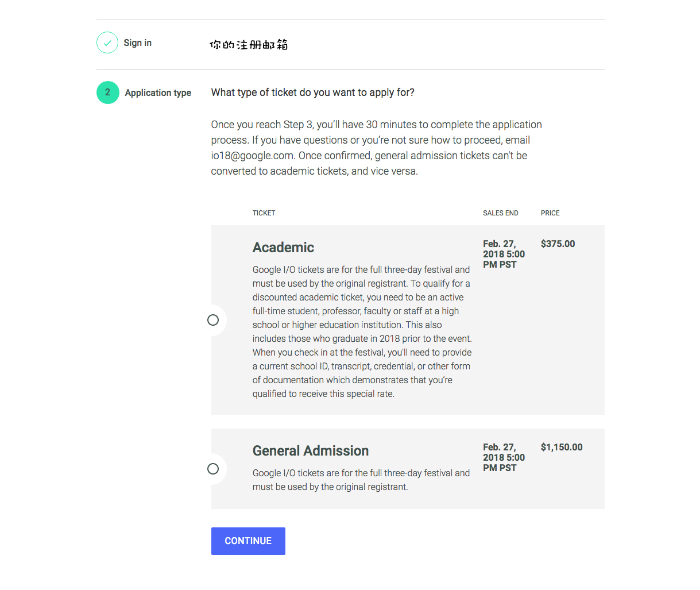Click the step 2 number badge
This screenshot has width=700, height=590.
pos(107,92)
